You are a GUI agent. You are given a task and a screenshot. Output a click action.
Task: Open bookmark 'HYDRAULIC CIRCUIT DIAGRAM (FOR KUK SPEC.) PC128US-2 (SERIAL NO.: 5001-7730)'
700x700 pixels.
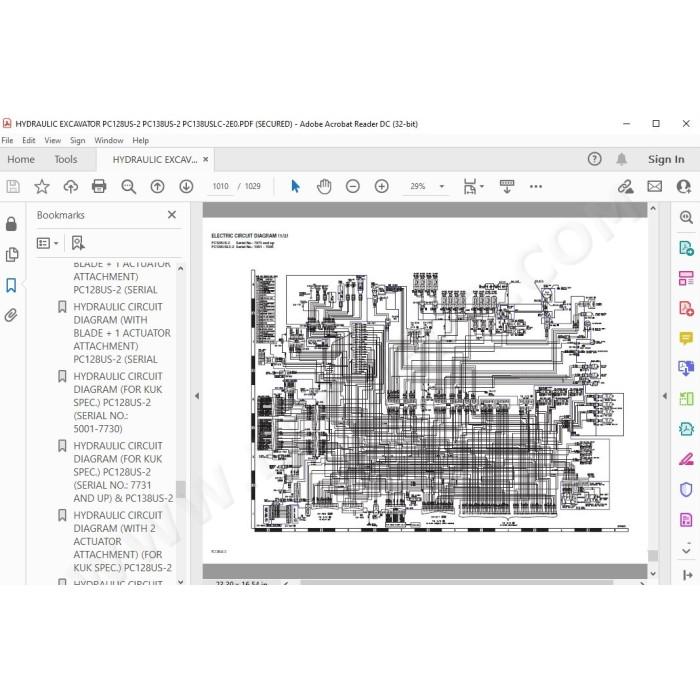pyautogui.click(x=118, y=402)
